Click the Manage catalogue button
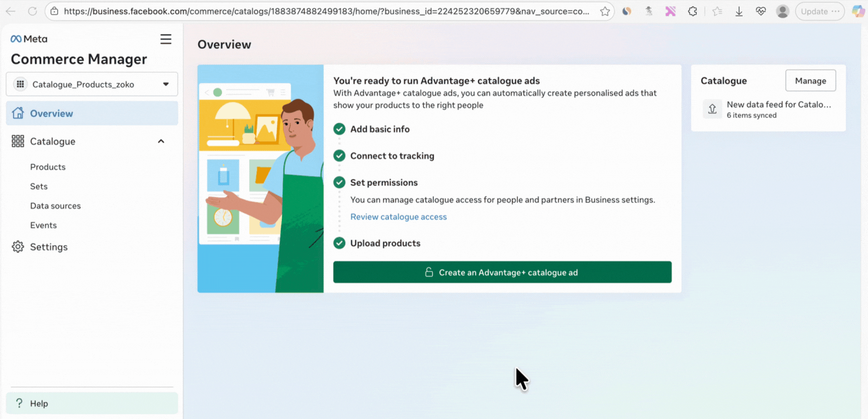Image resolution: width=868 pixels, height=419 pixels. pyautogui.click(x=811, y=81)
